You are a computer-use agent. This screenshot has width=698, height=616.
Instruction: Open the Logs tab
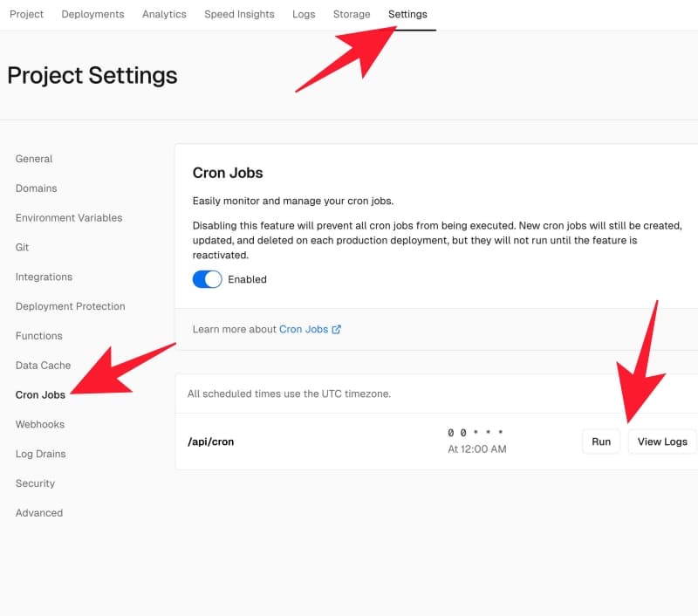(304, 14)
